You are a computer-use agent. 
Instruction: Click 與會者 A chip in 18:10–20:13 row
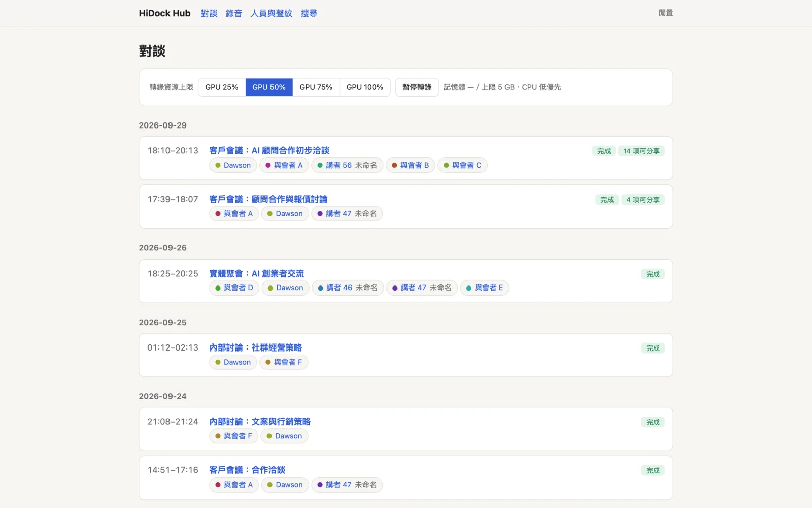(x=284, y=165)
